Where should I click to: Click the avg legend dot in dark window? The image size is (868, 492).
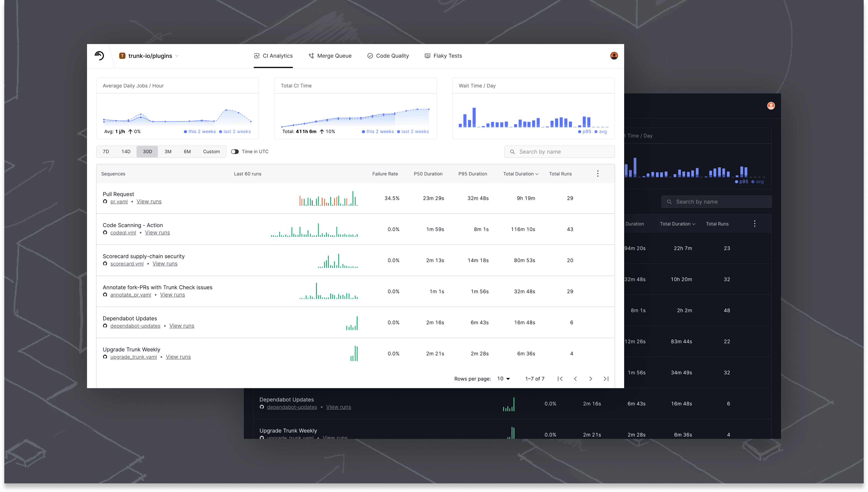[753, 182]
